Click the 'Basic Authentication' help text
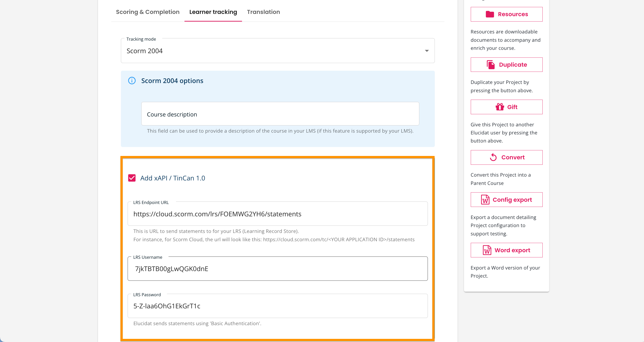Screen dimensions: 644x342 coord(197,324)
